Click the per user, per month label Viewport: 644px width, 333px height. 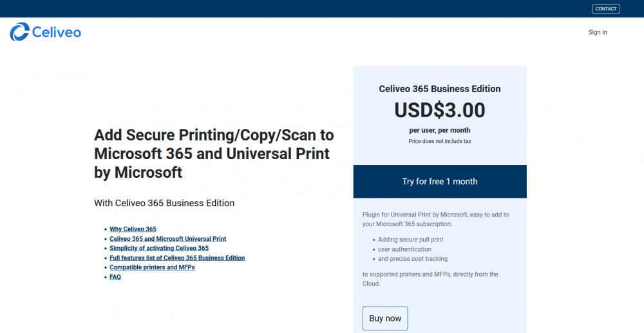point(440,130)
